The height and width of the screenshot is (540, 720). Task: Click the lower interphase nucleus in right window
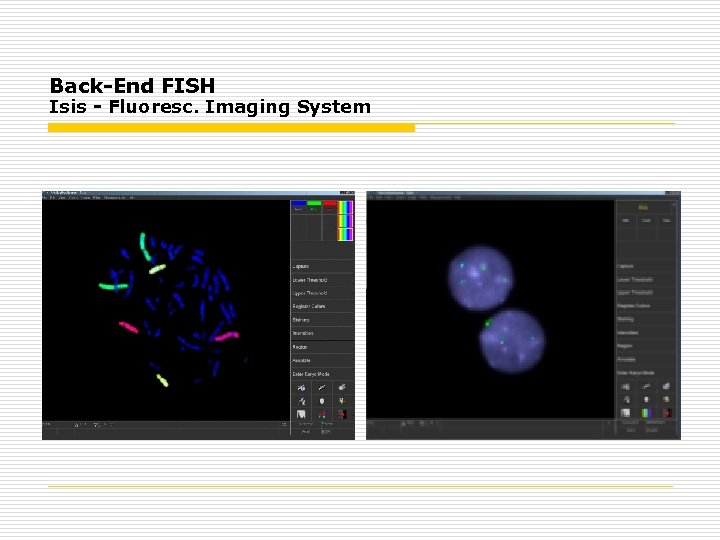click(x=512, y=342)
